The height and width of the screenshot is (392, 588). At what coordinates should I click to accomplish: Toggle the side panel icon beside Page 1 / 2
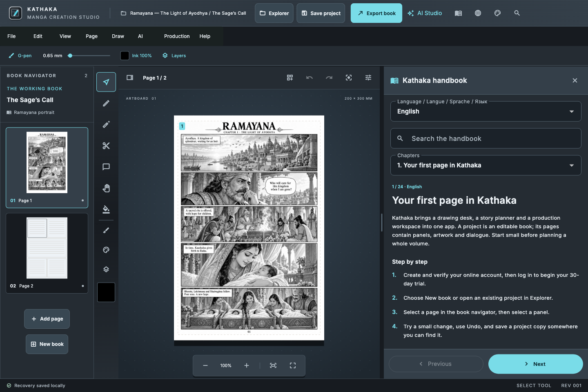coord(130,78)
